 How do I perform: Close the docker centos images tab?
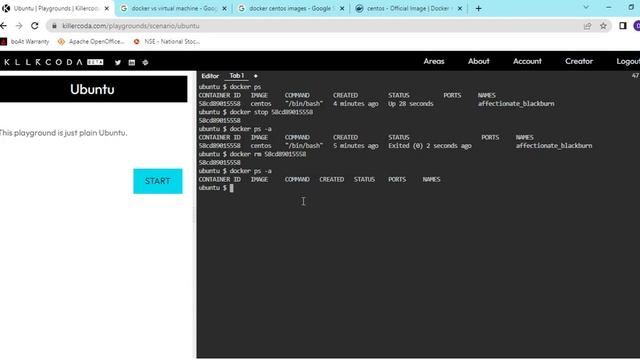(342, 8)
